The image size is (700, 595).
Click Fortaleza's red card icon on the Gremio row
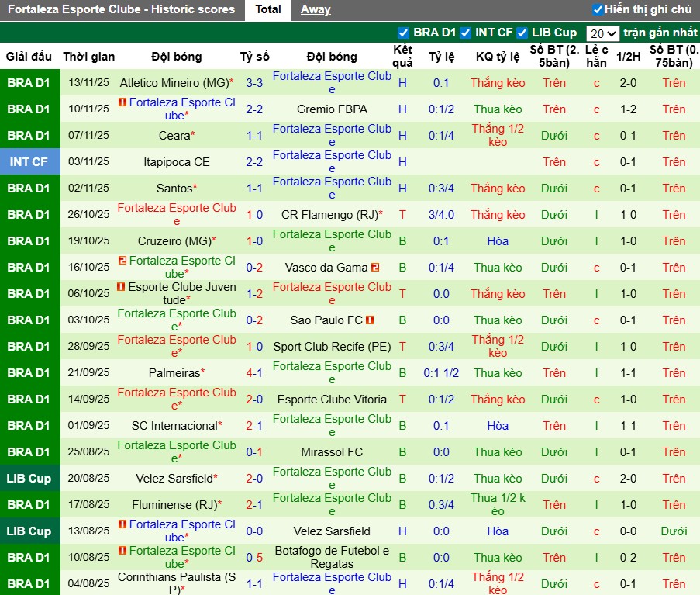click(x=122, y=102)
